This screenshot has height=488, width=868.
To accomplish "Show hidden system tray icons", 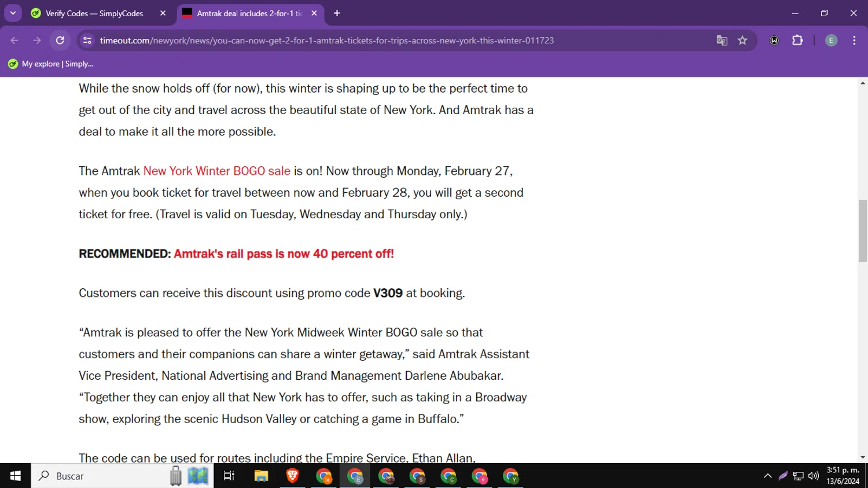I will coord(768,476).
